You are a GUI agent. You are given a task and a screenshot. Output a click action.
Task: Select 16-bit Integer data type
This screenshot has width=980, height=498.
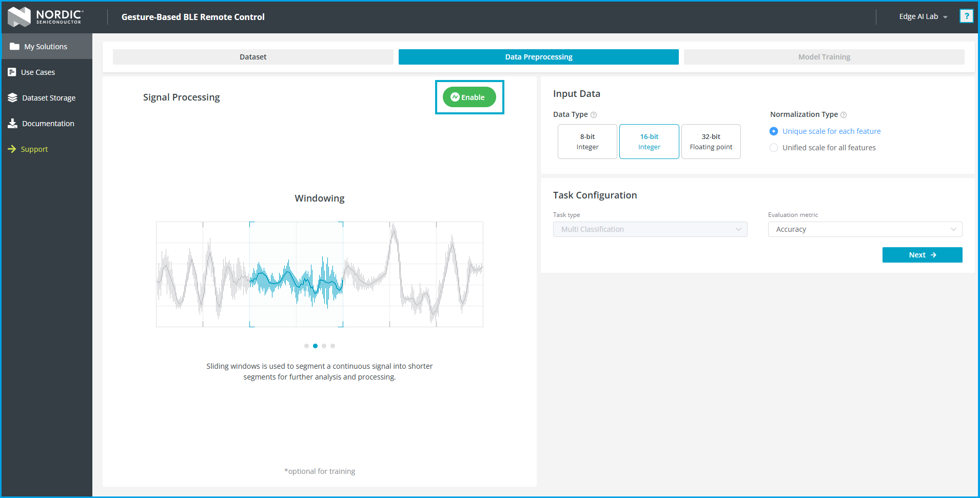(649, 142)
